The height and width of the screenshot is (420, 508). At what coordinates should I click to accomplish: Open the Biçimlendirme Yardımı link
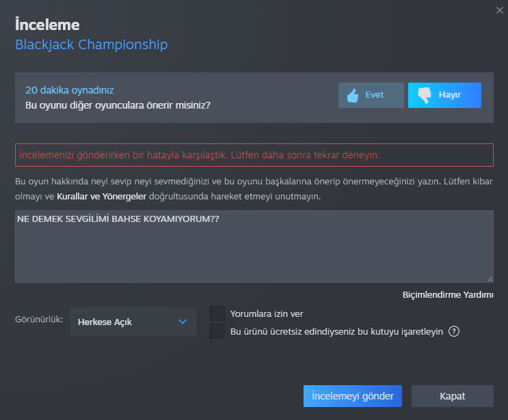point(448,295)
